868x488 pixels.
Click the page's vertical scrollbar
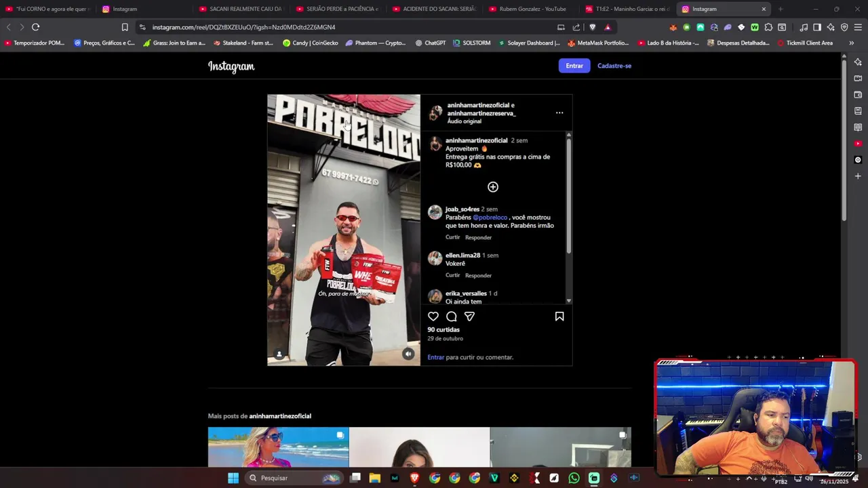[844, 139]
